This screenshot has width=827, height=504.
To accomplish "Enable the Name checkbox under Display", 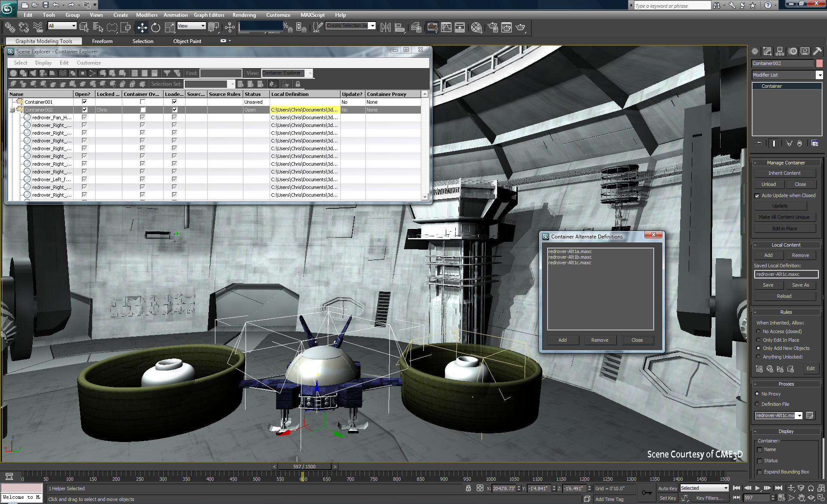I will coord(760,449).
